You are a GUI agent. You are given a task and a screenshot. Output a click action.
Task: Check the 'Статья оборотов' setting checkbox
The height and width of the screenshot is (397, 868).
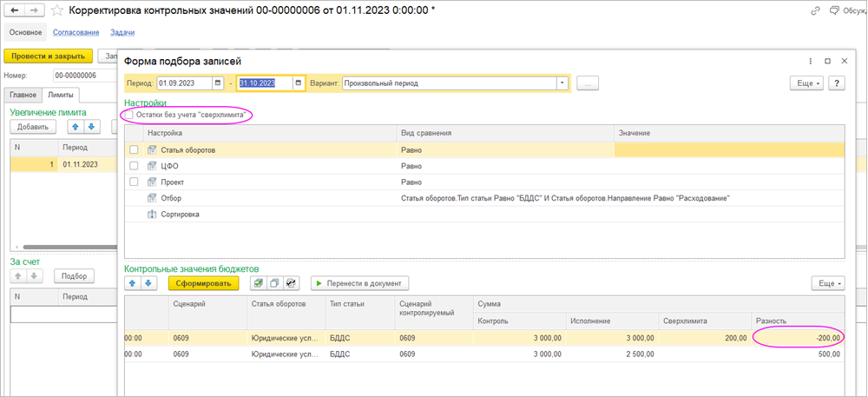click(x=134, y=150)
